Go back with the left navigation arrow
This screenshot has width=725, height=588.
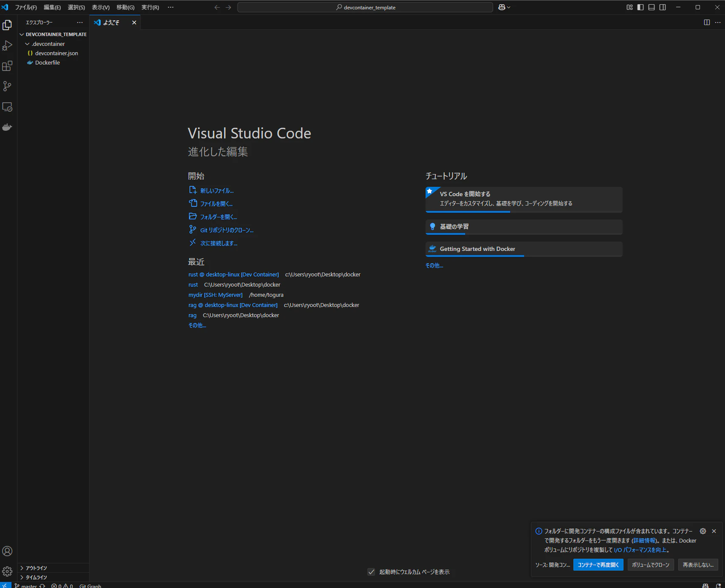tap(217, 7)
